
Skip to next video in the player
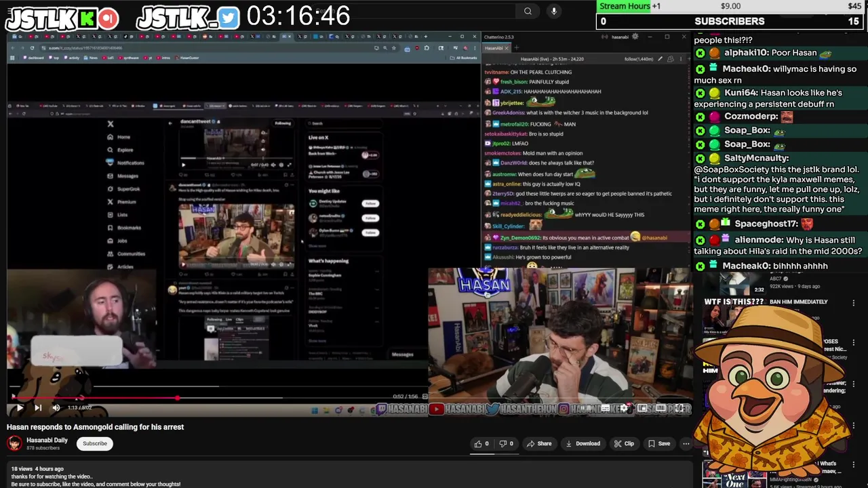coord(38,407)
